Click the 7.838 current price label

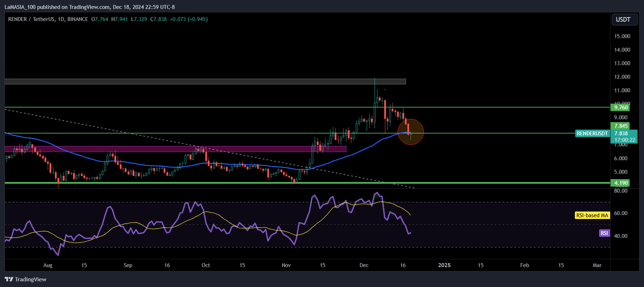point(621,134)
